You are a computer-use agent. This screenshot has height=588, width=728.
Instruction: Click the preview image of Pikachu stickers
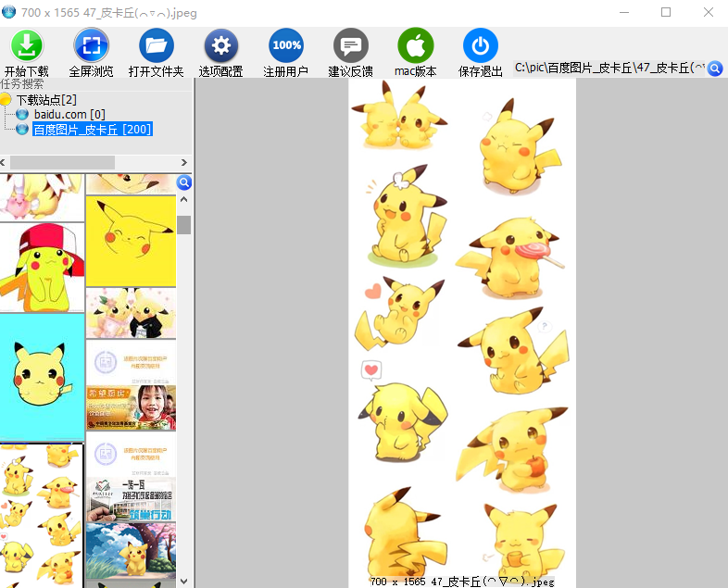point(462,333)
